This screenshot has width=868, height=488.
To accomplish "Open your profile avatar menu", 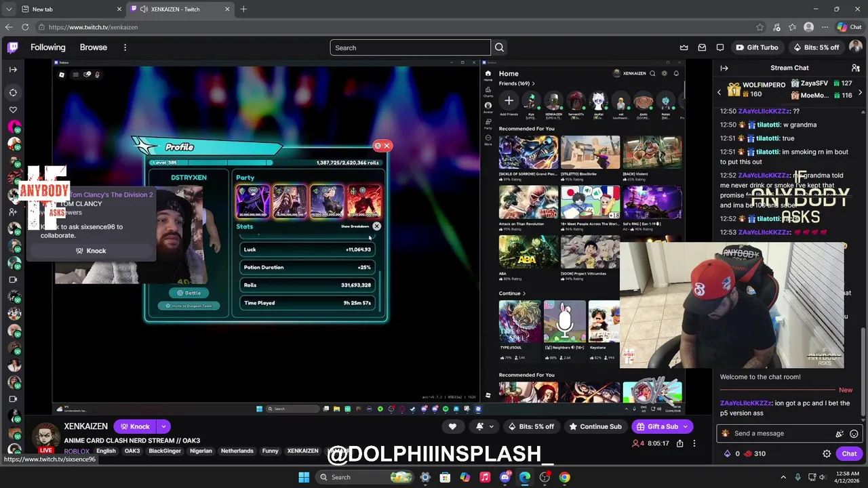I will pyautogui.click(x=855, y=47).
